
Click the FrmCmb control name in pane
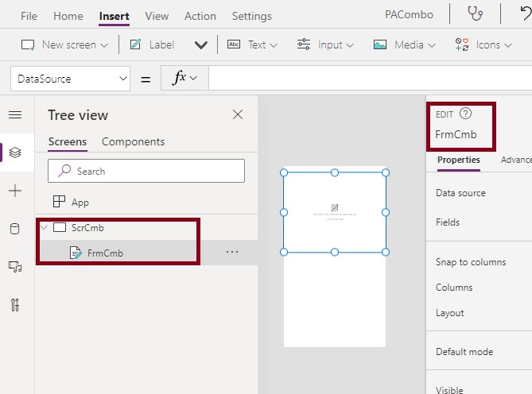(456, 134)
